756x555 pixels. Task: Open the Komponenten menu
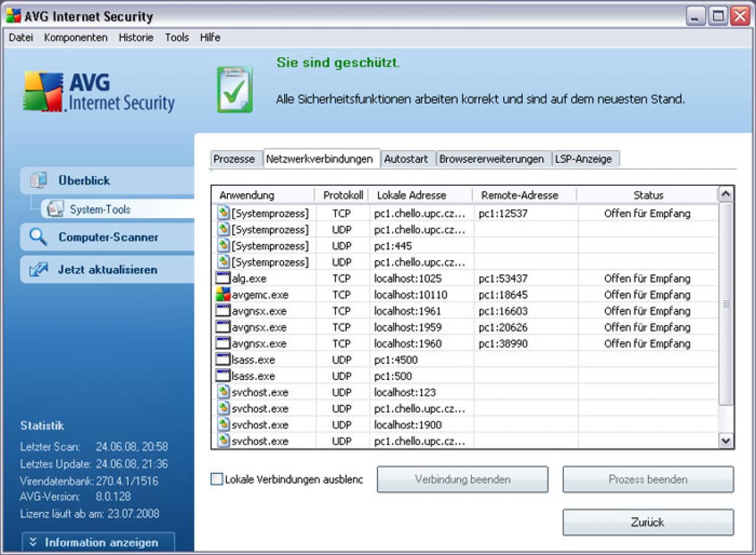76,37
